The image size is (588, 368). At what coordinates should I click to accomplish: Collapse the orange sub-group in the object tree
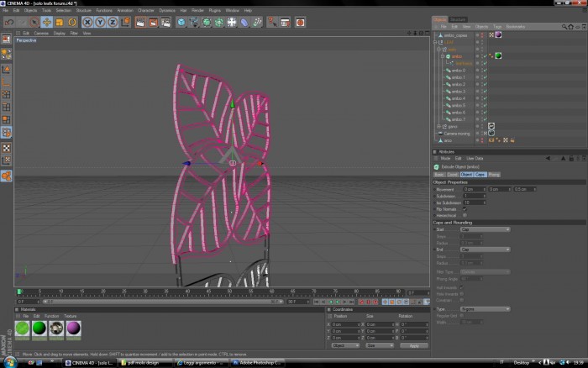tap(438, 49)
